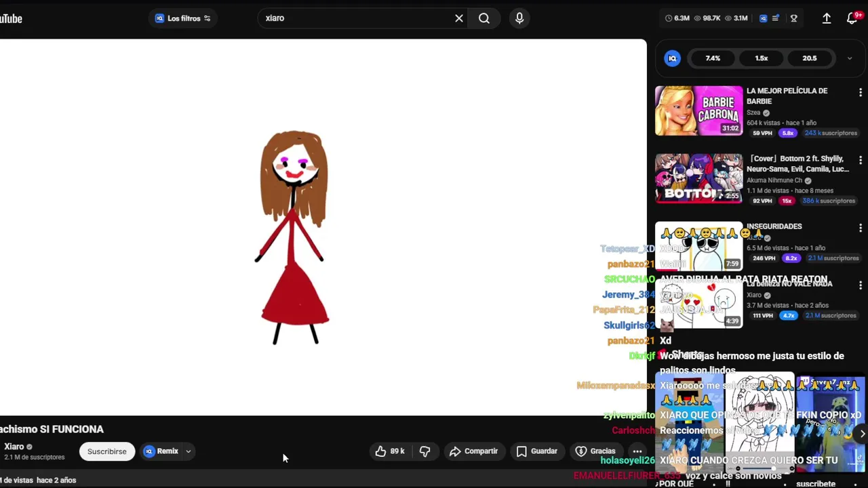The image size is (868, 488).
Task: Open the upload arrow icon
Action: pyautogui.click(x=827, y=18)
